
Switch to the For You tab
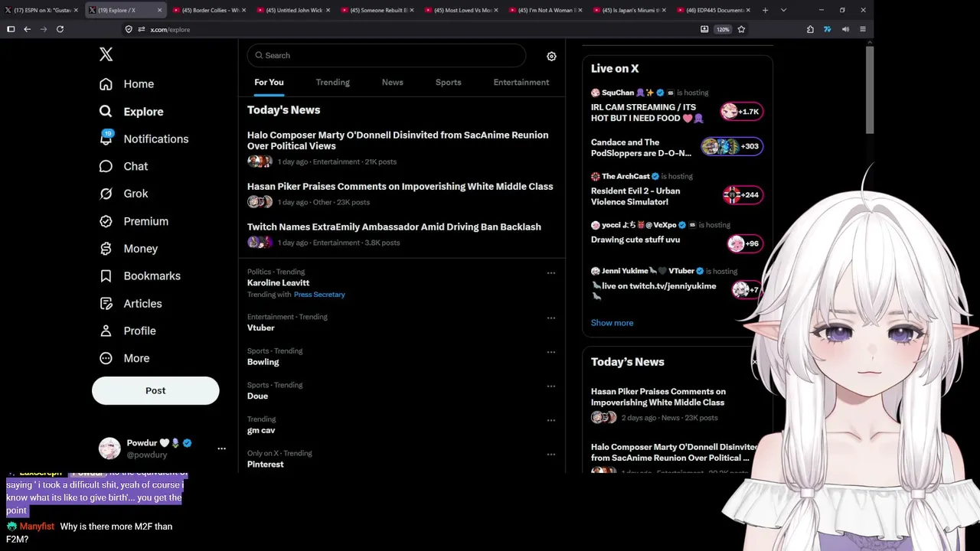[269, 82]
